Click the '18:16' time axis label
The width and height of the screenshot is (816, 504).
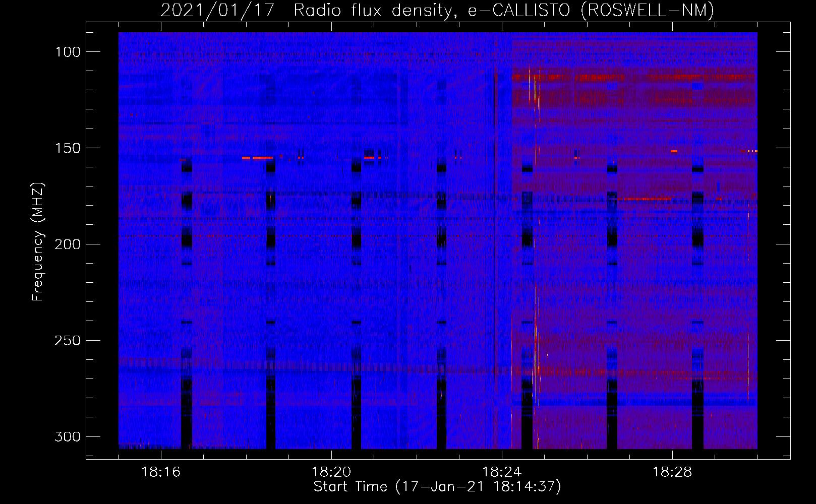[x=161, y=472]
